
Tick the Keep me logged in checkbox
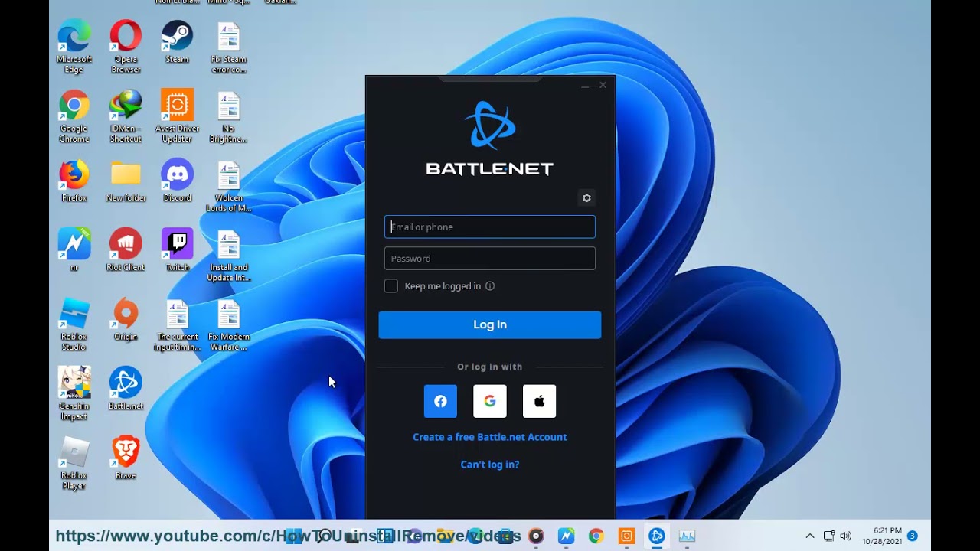pos(391,286)
